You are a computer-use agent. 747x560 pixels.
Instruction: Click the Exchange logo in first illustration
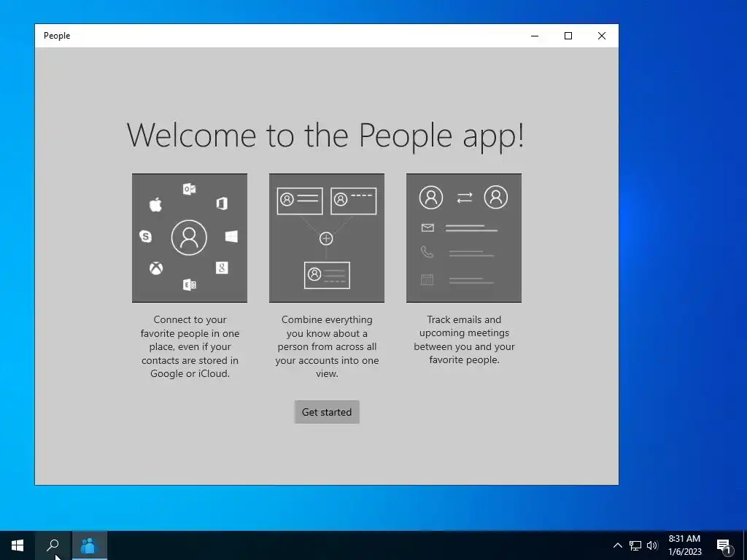189,285
